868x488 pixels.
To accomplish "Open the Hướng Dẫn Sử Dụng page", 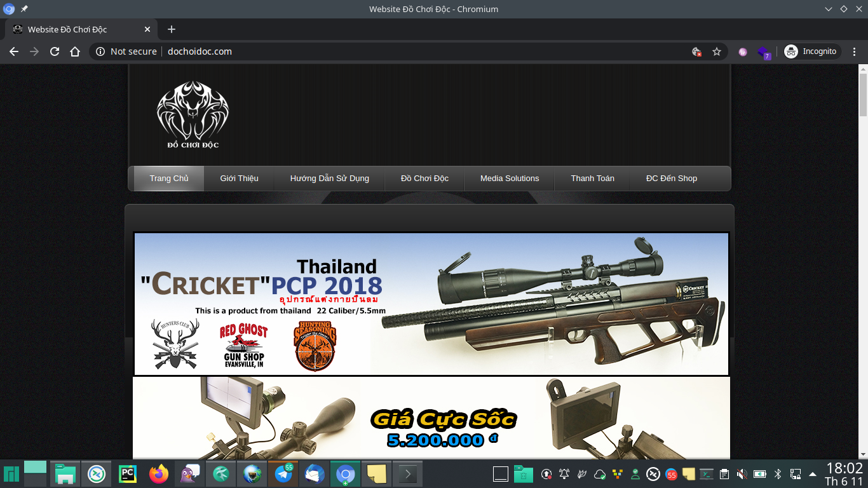I will pos(329,179).
